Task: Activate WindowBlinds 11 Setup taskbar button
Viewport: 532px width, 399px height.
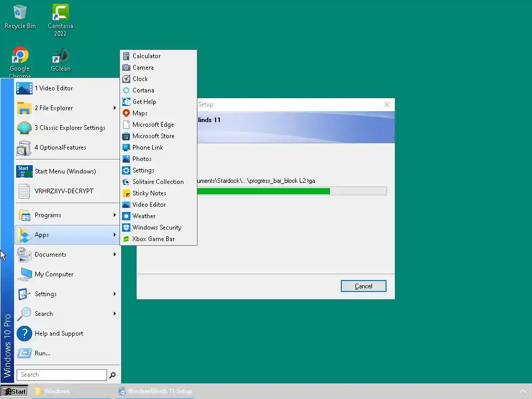Action: click(155, 391)
